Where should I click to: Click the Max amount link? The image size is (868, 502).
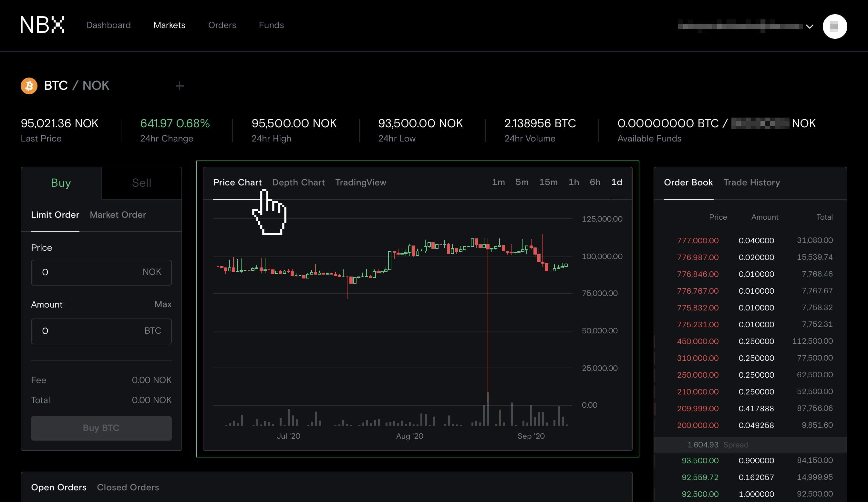pos(163,304)
